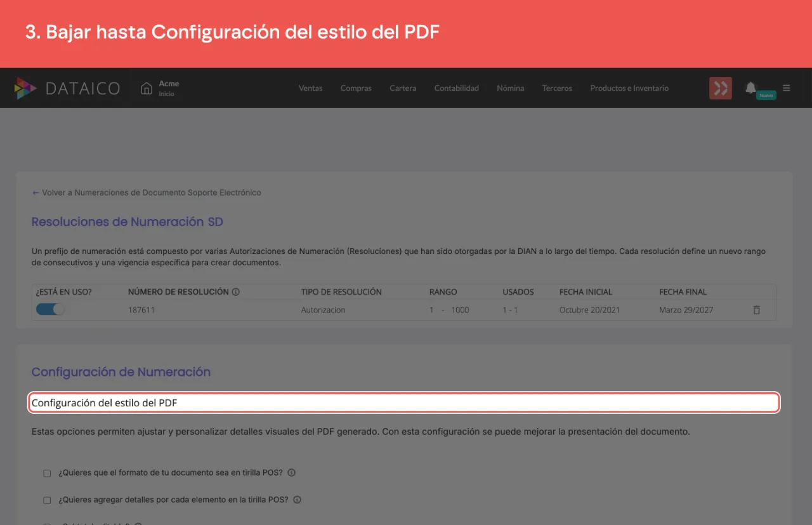Click the Octubre 20/2021 start date
This screenshot has width=812, height=525.
(x=589, y=310)
